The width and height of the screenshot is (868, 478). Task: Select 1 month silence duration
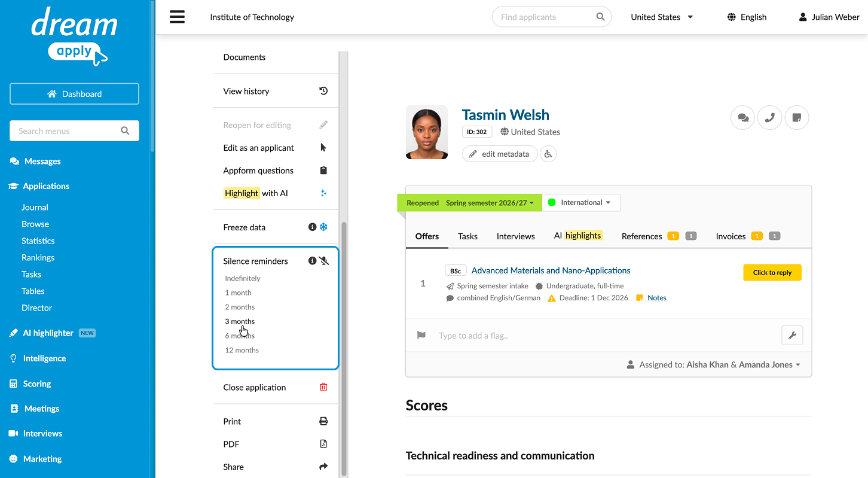pos(238,293)
